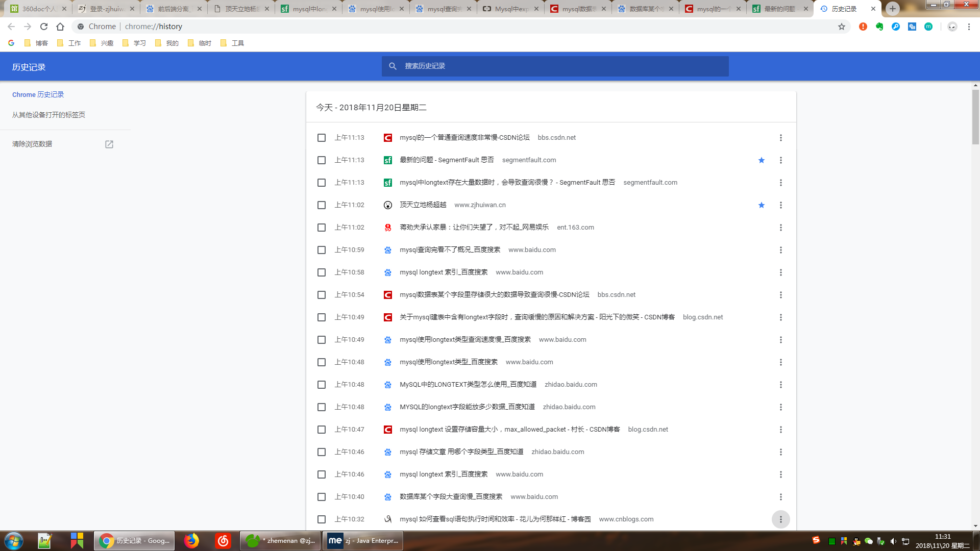This screenshot has height=551, width=980.
Task: Open Chrome's three-dot main menu
Action: pos(969,27)
